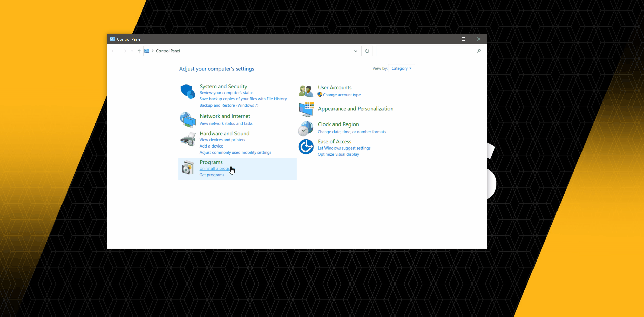Click Optimize visual display link
644x317 pixels.
[338, 154]
